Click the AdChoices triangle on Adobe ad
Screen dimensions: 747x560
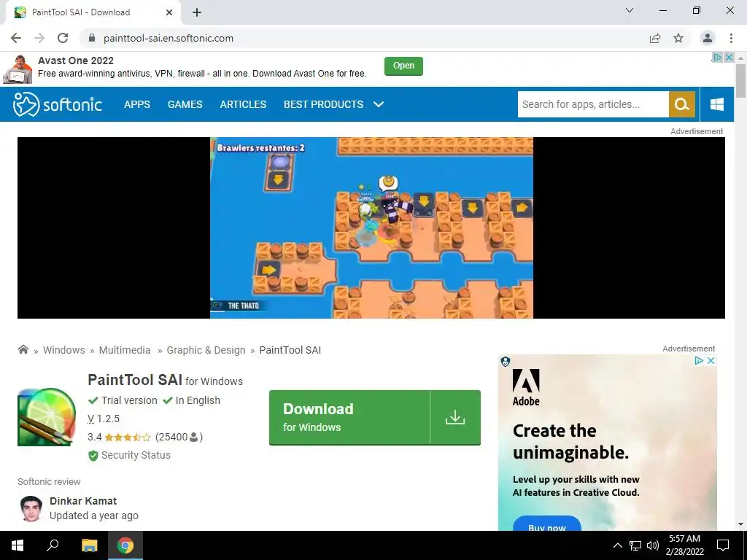(699, 360)
